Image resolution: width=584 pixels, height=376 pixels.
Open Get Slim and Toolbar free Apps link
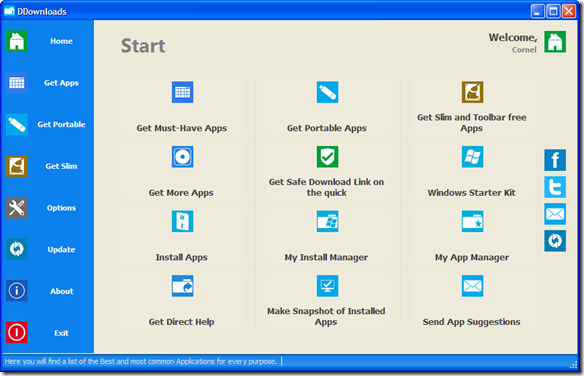point(472,122)
